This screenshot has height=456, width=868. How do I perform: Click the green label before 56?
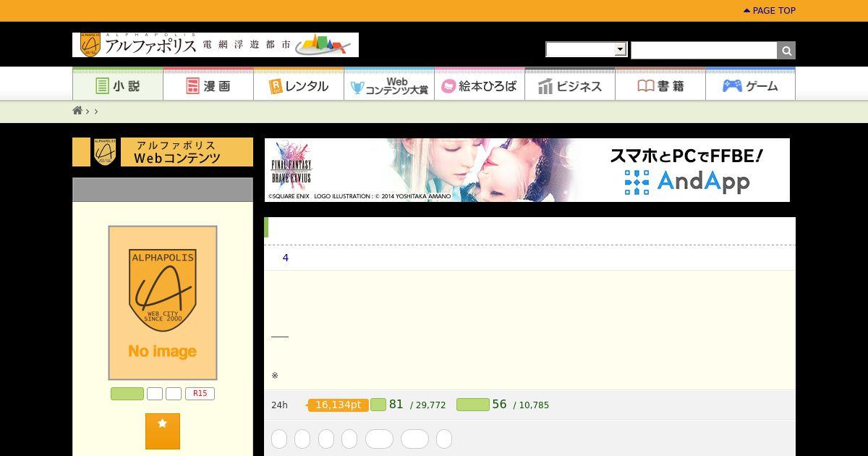[473, 405]
